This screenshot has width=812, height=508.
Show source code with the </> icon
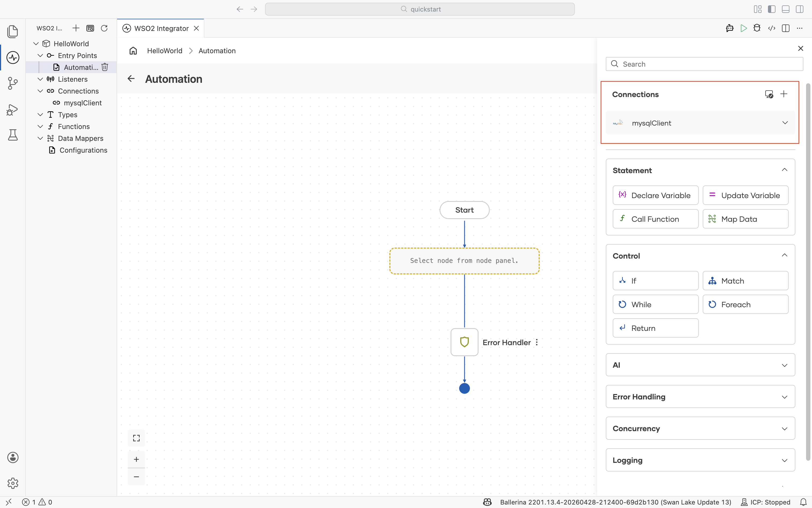[771, 28]
